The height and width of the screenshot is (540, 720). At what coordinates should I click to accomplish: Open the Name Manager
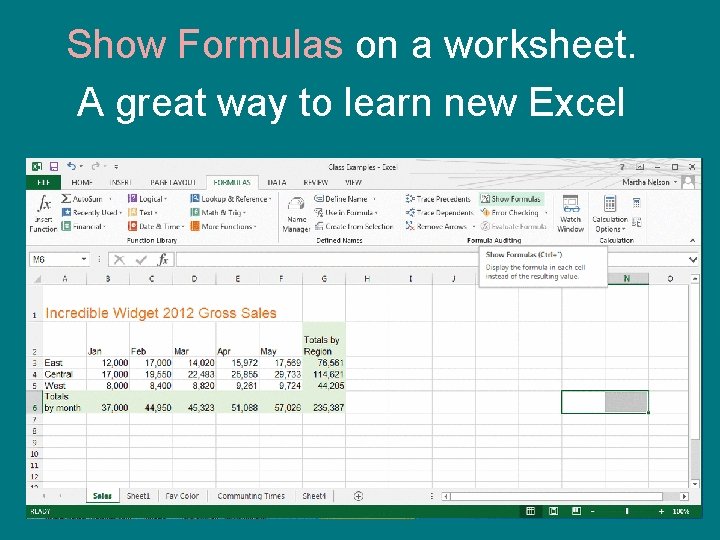coord(296,214)
